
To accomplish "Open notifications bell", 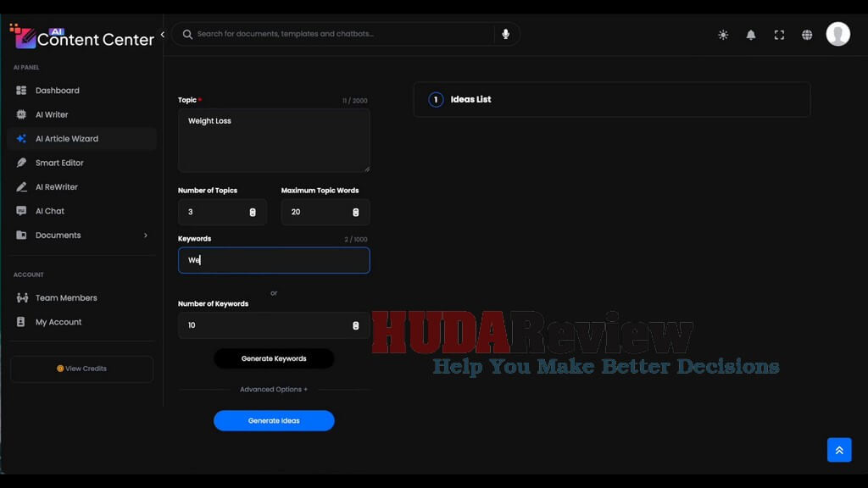I will pyautogui.click(x=751, y=35).
